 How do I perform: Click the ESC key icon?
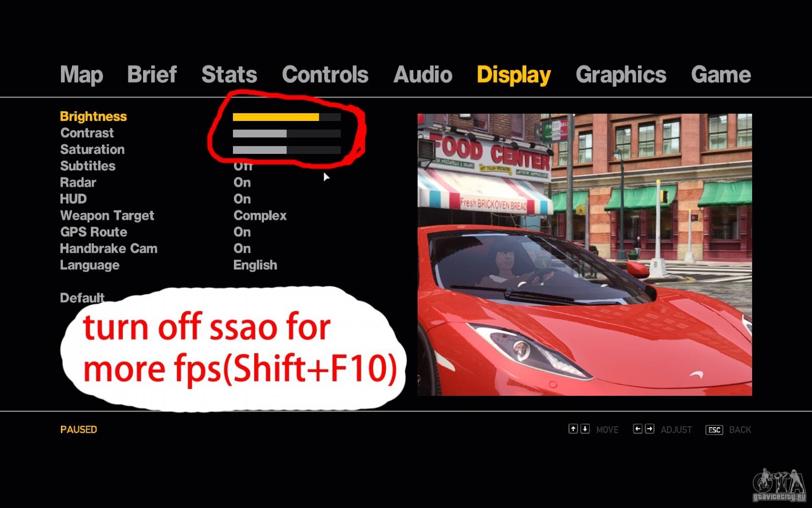click(714, 430)
